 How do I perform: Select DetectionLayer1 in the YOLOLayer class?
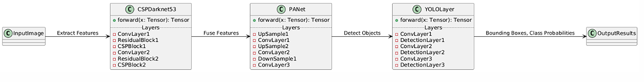pos(422,40)
